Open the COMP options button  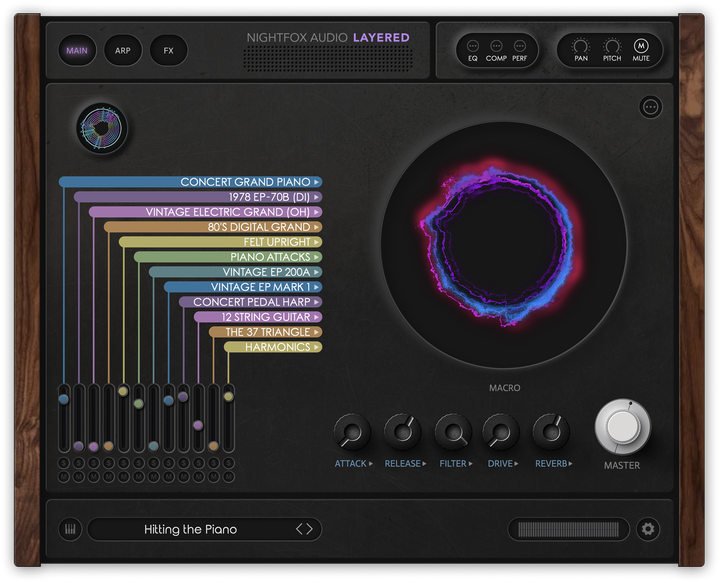click(496, 46)
